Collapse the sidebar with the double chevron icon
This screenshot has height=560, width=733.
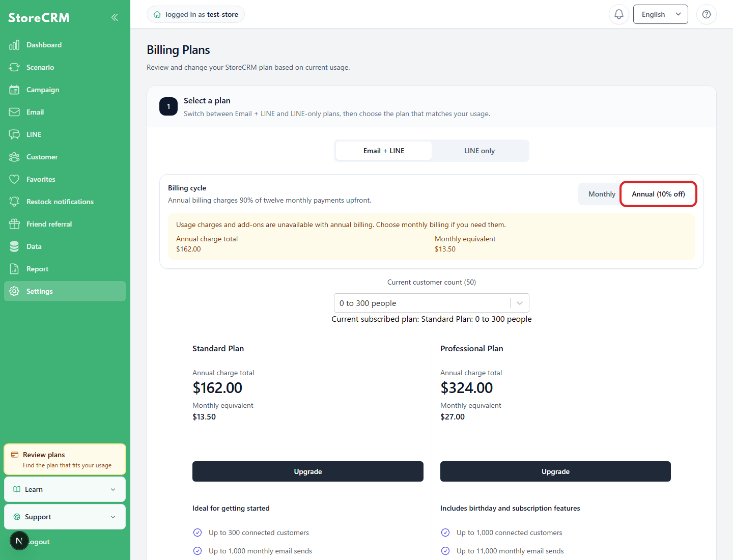pyautogui.click(x=115, y=17)
